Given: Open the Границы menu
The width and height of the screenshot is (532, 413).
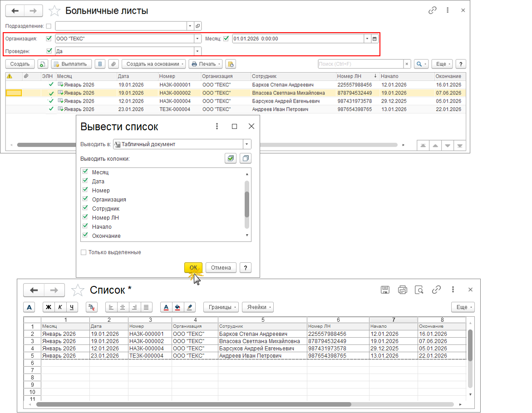Looking at the screenshot, I should pos(221,307).
